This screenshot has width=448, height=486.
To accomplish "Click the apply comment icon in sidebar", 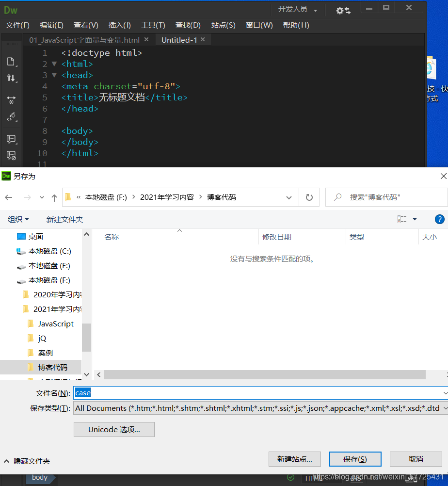I will tap(11, 139).
